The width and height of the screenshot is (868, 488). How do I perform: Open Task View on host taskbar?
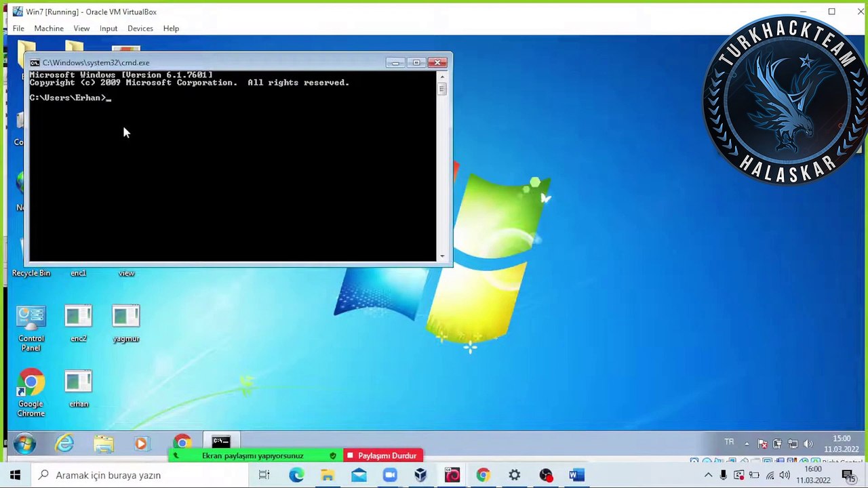[264, 475]
